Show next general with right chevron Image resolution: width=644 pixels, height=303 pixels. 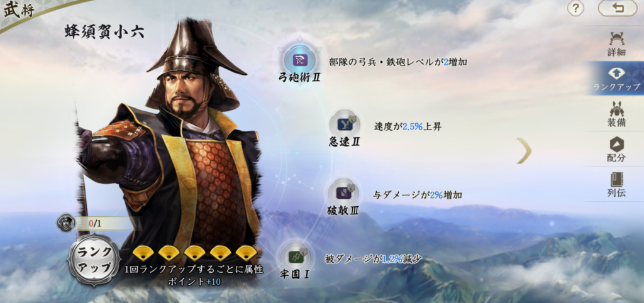(x=525, y=151)
